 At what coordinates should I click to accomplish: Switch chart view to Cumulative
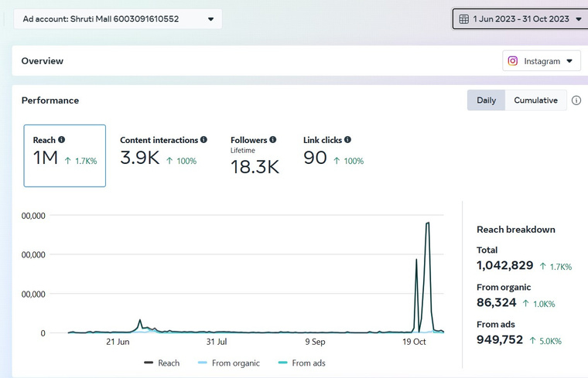(x=535, y=100)
